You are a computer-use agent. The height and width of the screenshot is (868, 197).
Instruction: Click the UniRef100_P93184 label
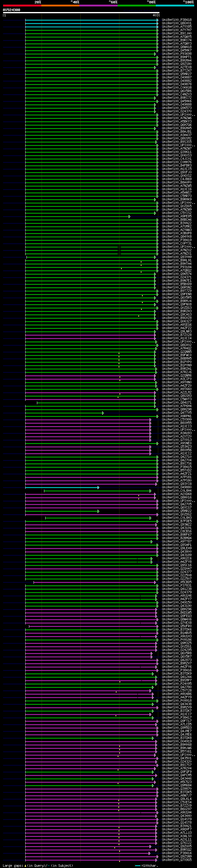pyautogui.click(x=177, y=267)
